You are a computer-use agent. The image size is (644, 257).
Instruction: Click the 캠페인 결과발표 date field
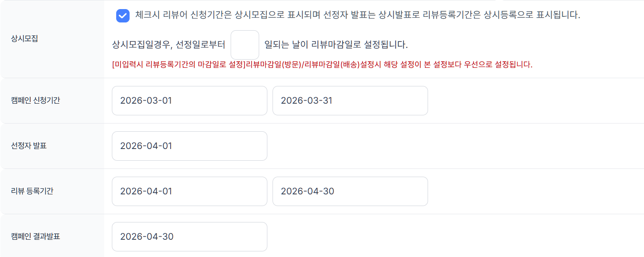coord(189,237)
